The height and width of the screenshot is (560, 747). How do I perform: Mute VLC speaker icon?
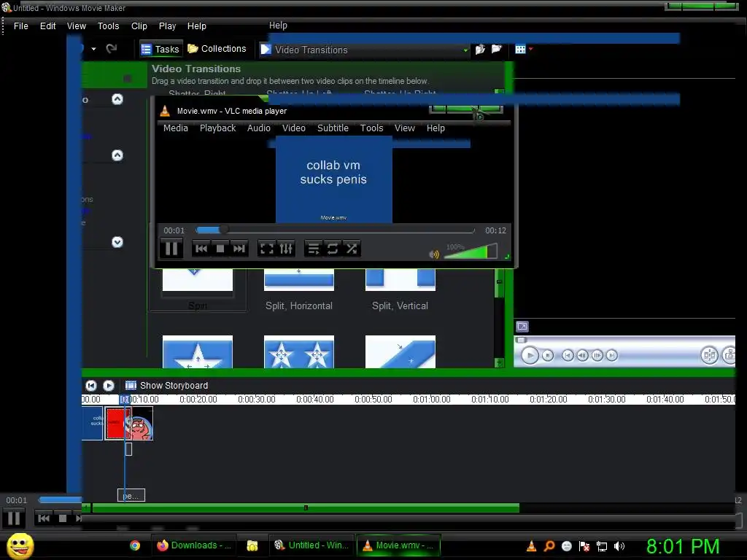point(434,254)
